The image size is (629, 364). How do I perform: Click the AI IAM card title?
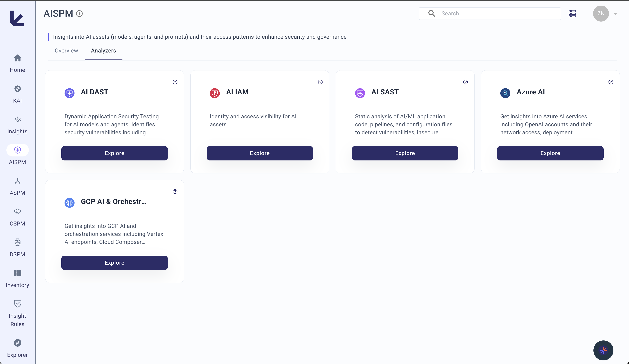(237, 92)
